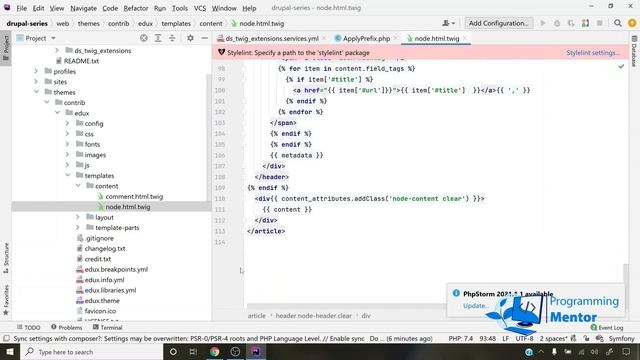Switch to ds_twig_extensions.services.yml tab
The height and width of the screenshot is (360, 640).
271,38
